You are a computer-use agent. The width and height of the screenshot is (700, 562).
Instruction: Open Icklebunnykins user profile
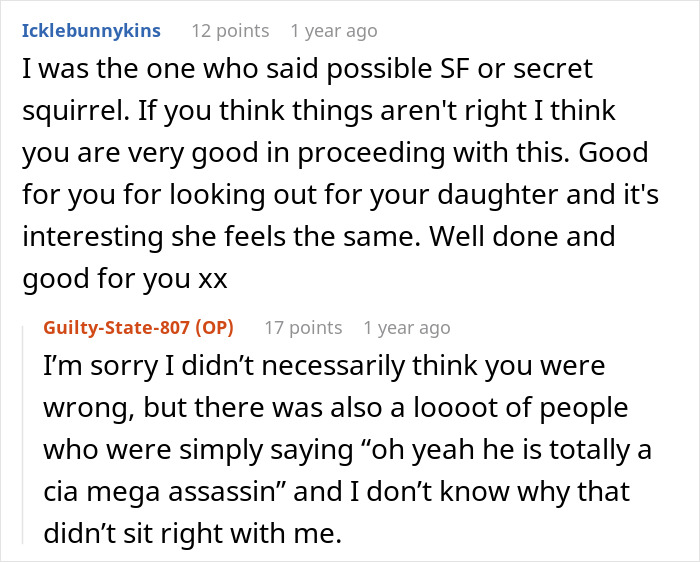[x=91, y=30]
